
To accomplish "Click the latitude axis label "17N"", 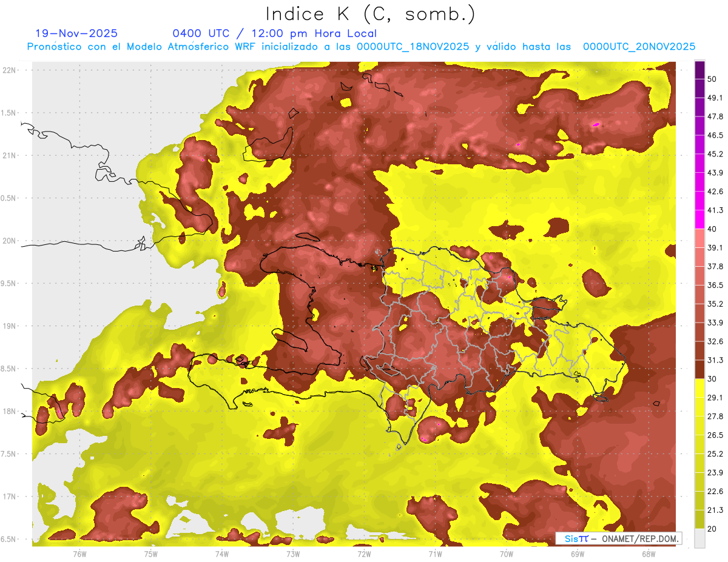I will click(10, 497).
